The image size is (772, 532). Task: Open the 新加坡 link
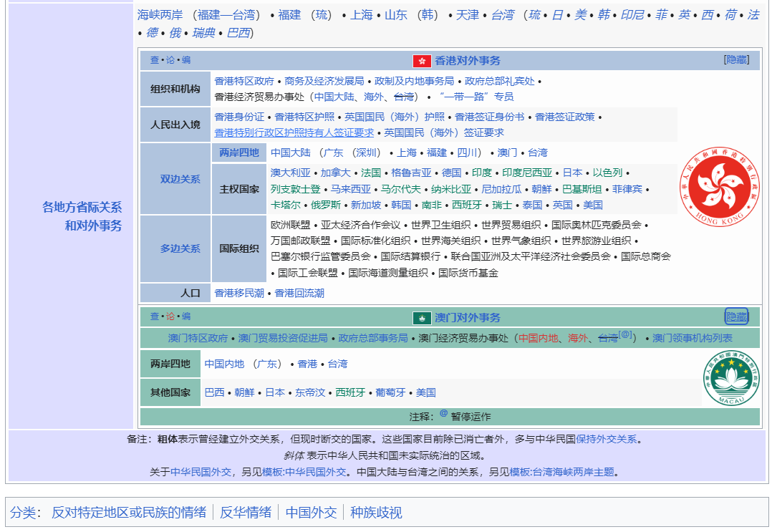click(366, 205)
